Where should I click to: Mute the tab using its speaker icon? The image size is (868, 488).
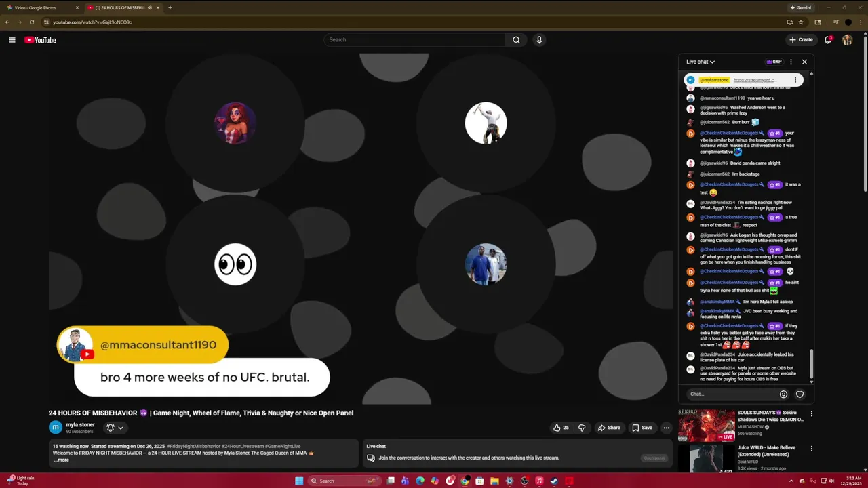tap(149, 8)
